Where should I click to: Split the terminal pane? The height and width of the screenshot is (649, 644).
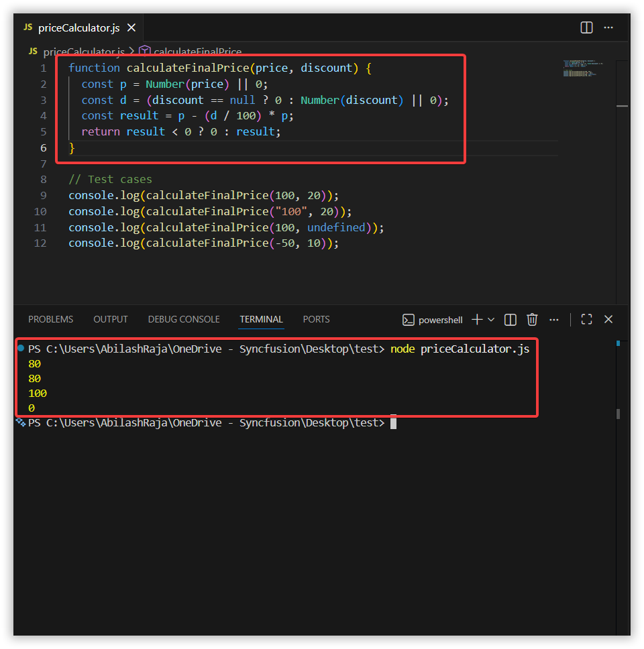[x=511, y=320]
